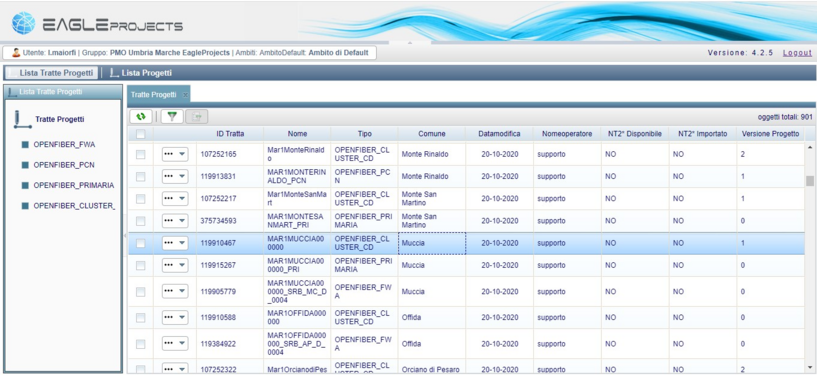Click the green refresh icon in the toolbar
Image resolution: width=817 pixels, height=377 pixels.
coord(141,117)
